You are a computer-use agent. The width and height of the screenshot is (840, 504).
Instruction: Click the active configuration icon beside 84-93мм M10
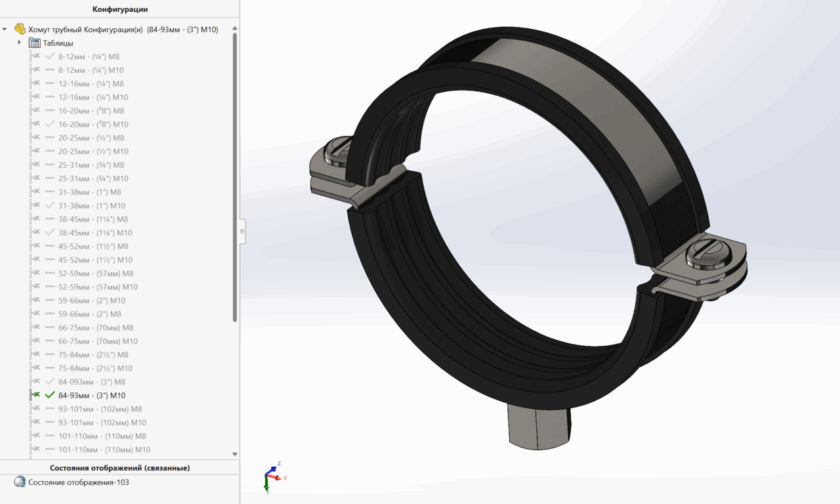[35, 395]
